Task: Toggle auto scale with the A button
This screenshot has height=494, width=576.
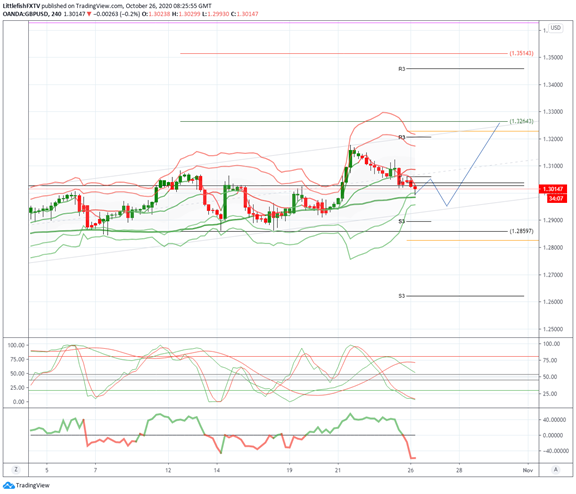Action: pos(556,470)
